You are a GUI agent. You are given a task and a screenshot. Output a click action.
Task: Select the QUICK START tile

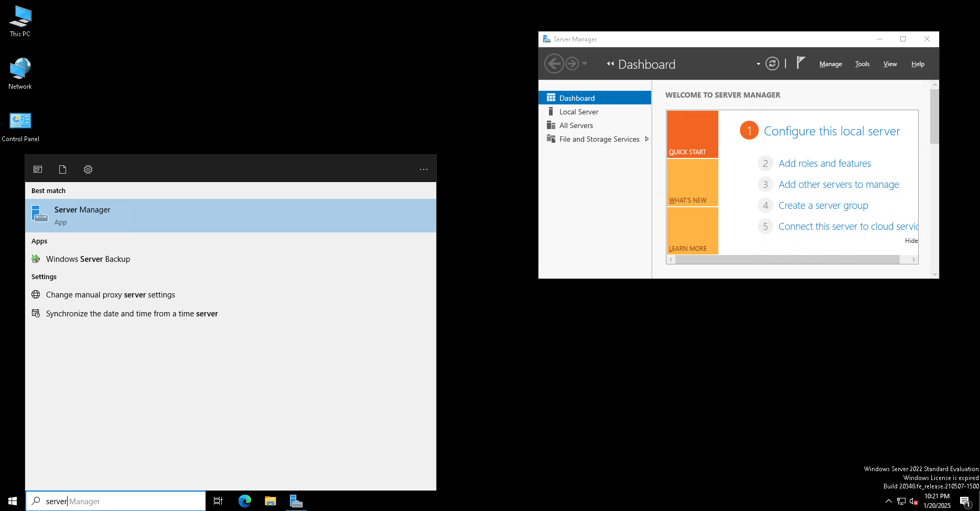tap(692, 134)
